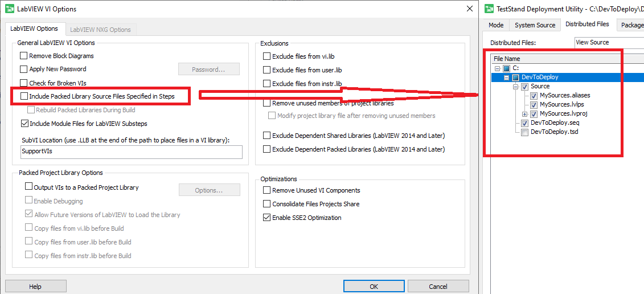This screenshot has height=294, width=644.
Task: Select the Source folder row
Action: click(540, 87)
